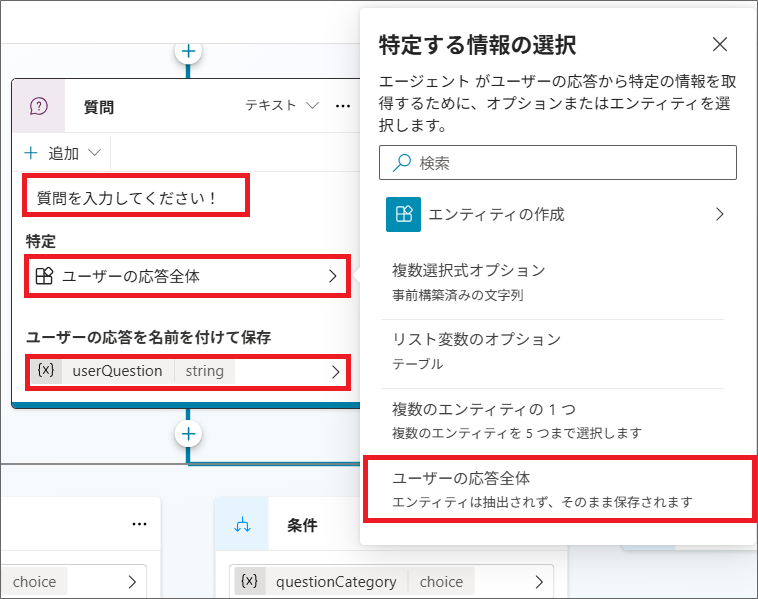
Task: Expand the 追加 dropdown in question node
Action: [64, 153]
